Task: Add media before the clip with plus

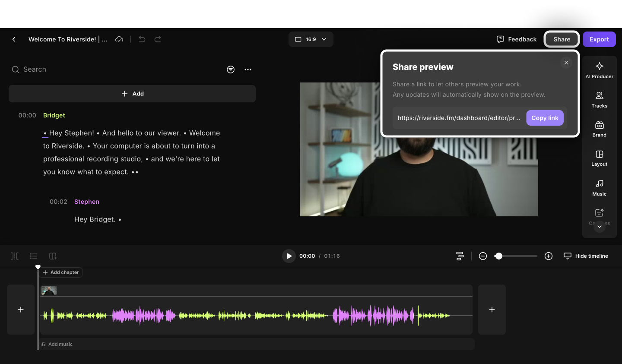Action: click(x=21, y=310)
